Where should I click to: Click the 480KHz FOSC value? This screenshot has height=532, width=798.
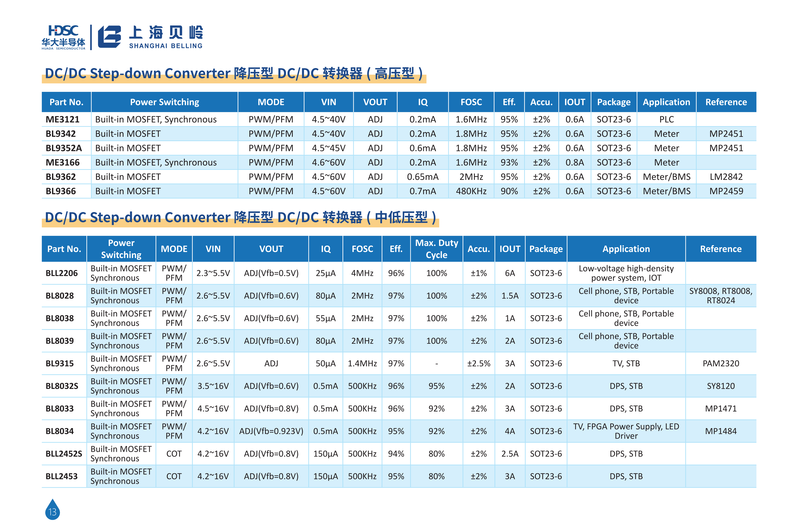coord(471,191)
